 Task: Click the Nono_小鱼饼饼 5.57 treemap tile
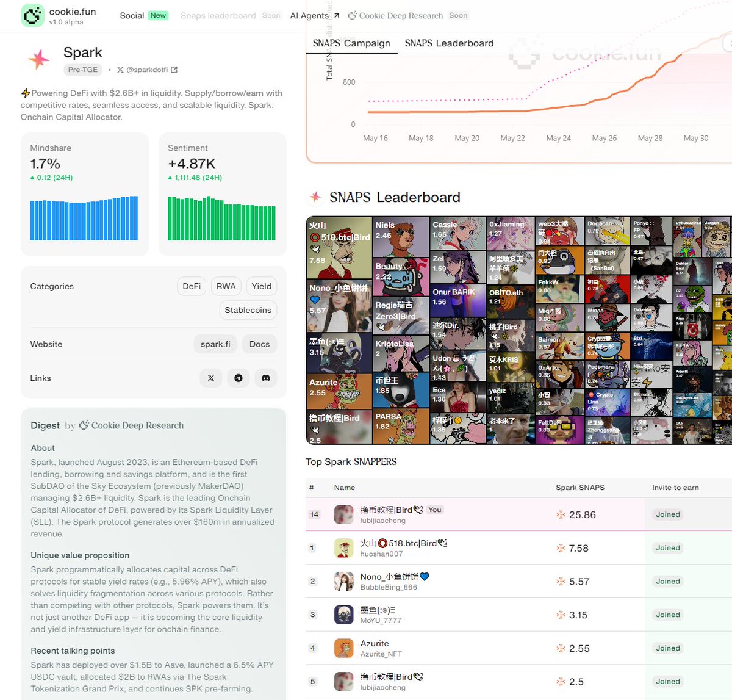point(339,305)
